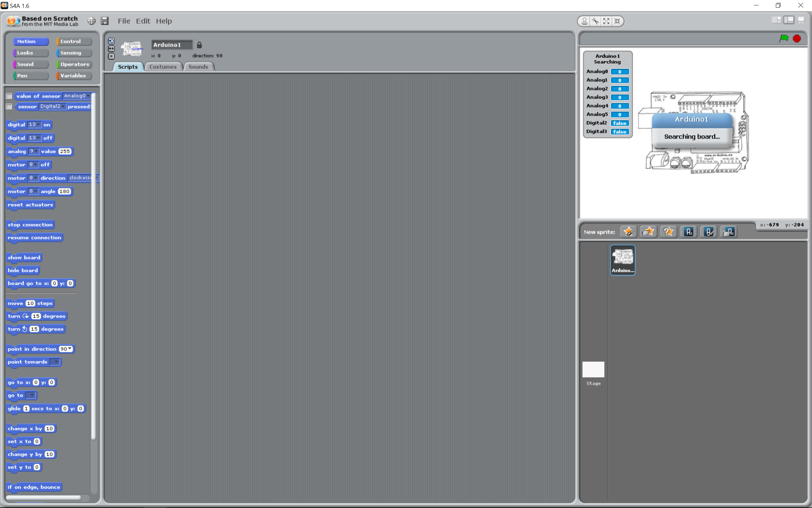Viewport: 812px width, 508px height.
Task: Set rotation style to don't rotate
Action: pos(111,57)
